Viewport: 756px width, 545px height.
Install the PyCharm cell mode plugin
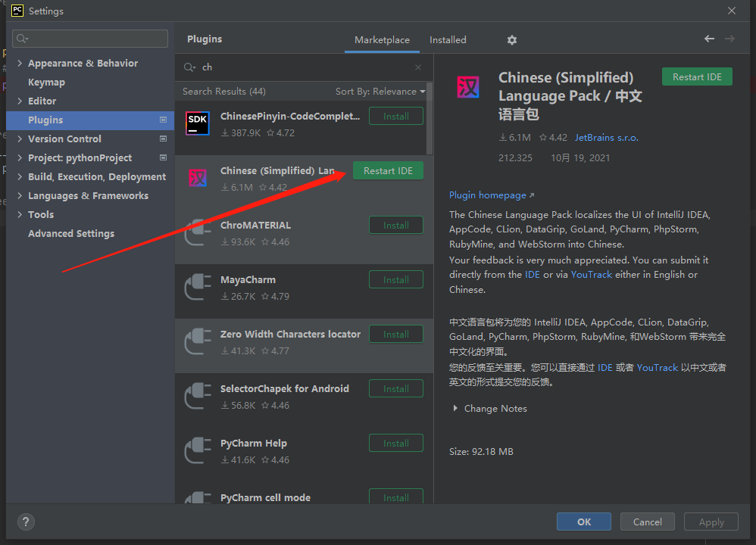coord(396,497)
